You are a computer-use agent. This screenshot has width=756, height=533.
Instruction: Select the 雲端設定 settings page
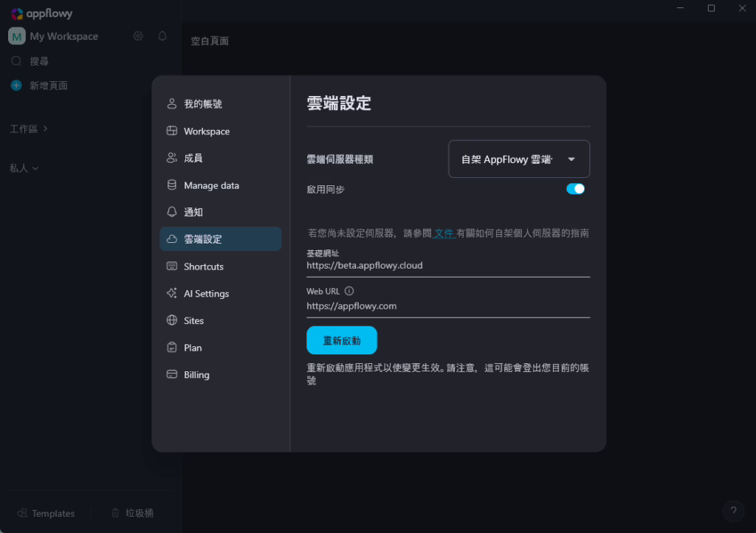(220, 239)
